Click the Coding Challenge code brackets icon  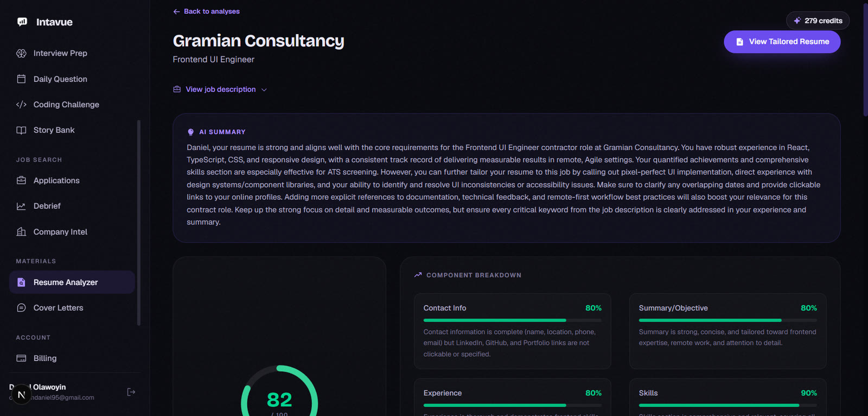tap(21, 104)
